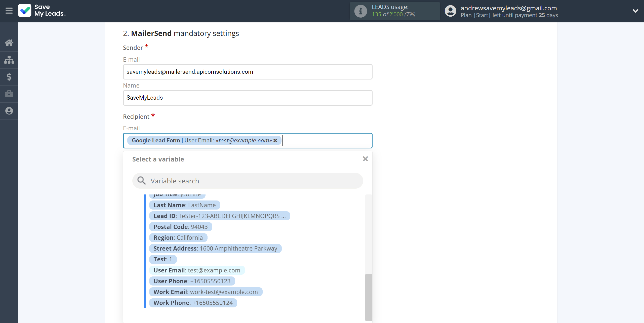The height and width of the screenshot is (323, 644).
Task: Open the profile icon in sidebar
Action: click(9, 111)
